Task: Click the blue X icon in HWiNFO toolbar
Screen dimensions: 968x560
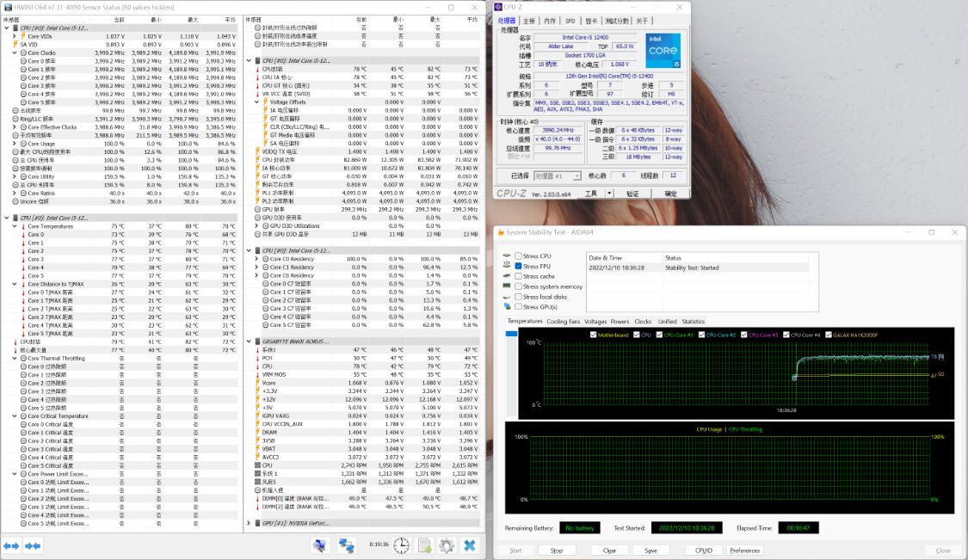Action: click(469, 545)
